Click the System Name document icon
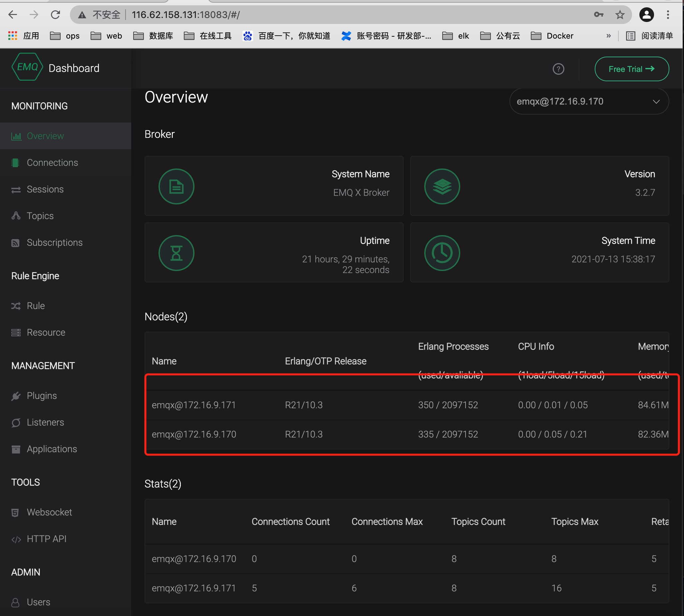 [176, 186]
